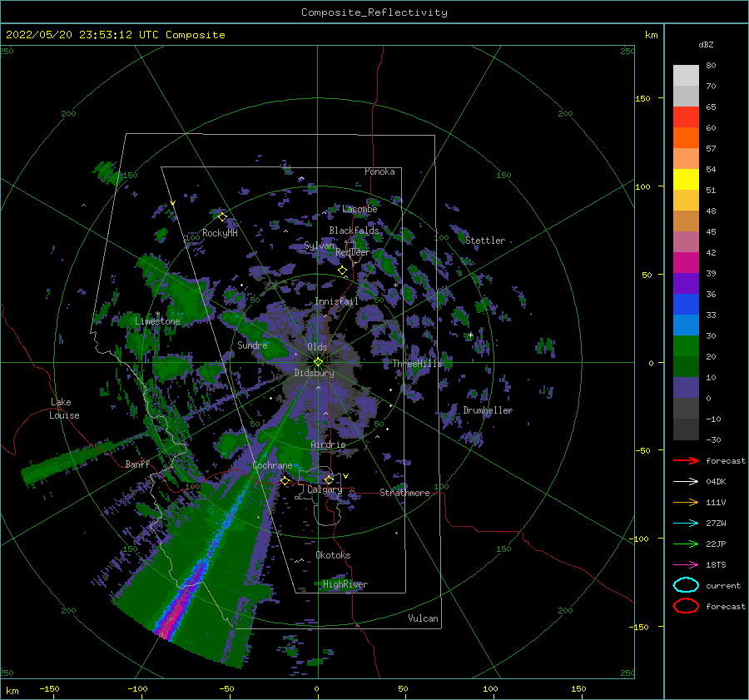This screenshot has height=700, width=749.
Task: Click the Vulcan city label
Action: (x=424, y=618)
